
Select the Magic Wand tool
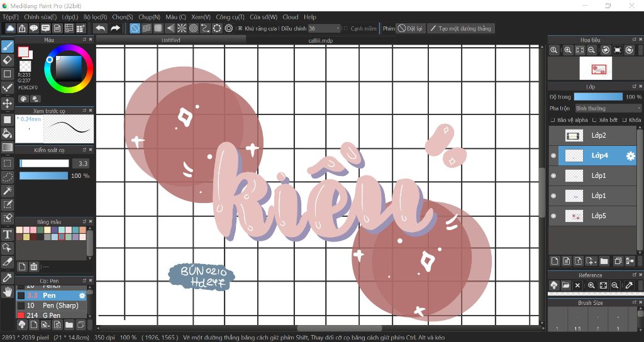(x=8, y=190)
